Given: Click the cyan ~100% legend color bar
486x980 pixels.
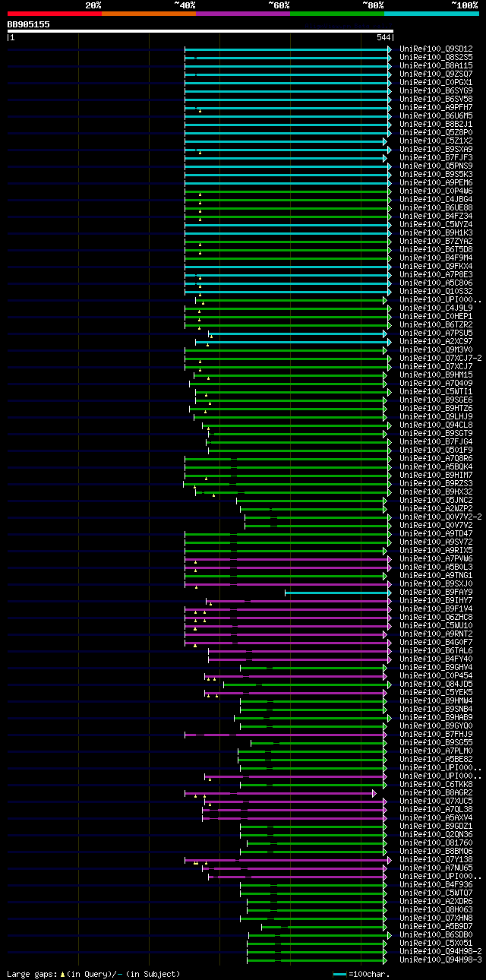Looking at the screenshot, I should 431,13.
